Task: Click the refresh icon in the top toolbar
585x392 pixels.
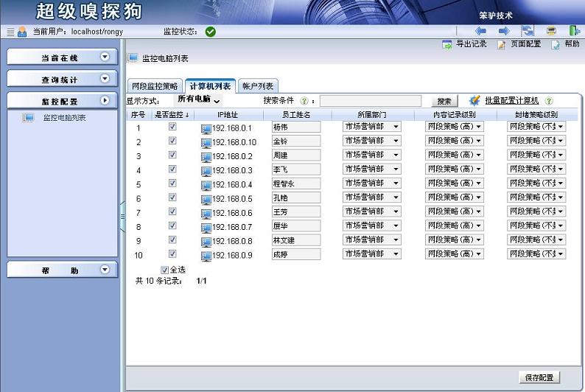Action: pos(528,31)
